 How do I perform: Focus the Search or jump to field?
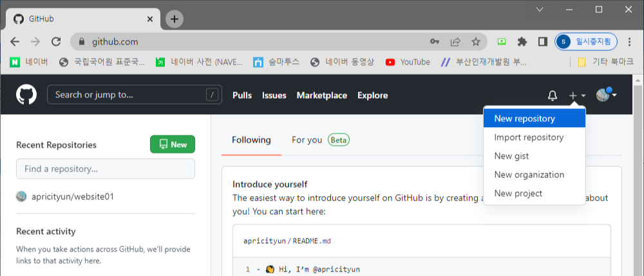pyautogui.click(x=135, y=95)
